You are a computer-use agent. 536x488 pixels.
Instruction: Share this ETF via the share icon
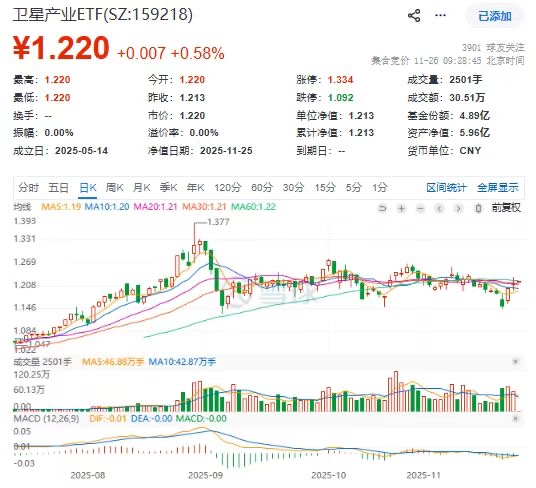click(x=414, y=16)
